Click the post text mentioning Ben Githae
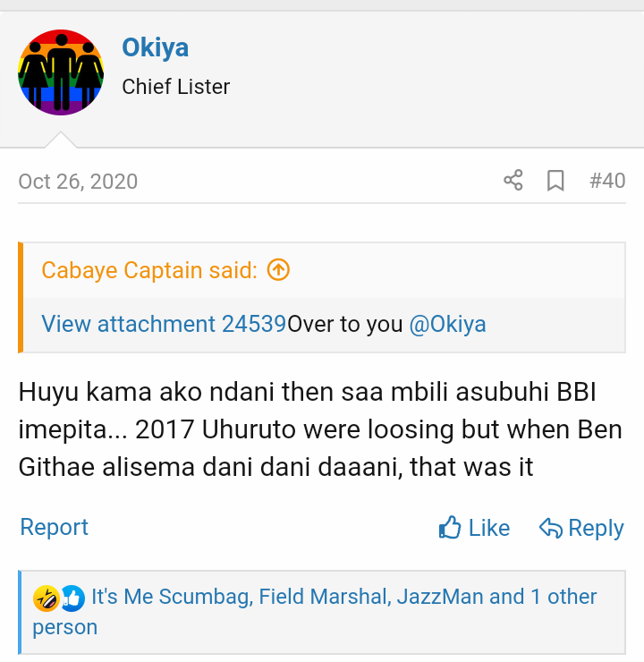The width and height of the screenshot is (644, 662). (320, 429)
